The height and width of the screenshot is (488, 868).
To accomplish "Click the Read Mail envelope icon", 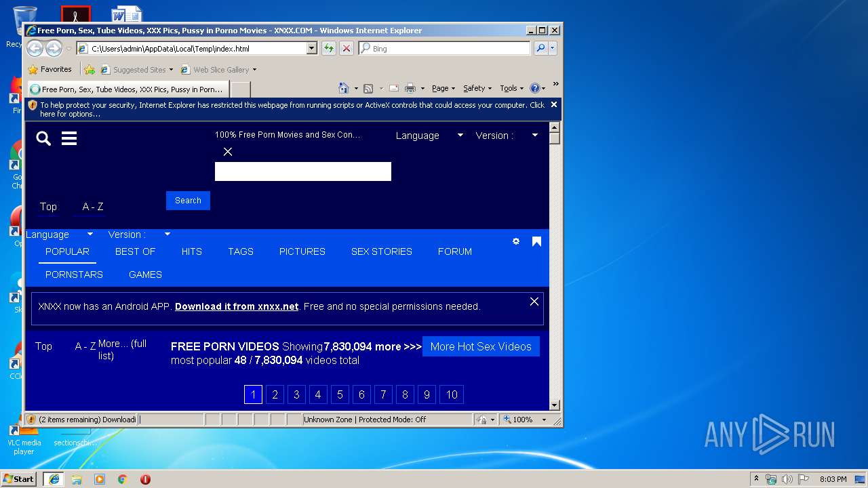I will 394,88.
